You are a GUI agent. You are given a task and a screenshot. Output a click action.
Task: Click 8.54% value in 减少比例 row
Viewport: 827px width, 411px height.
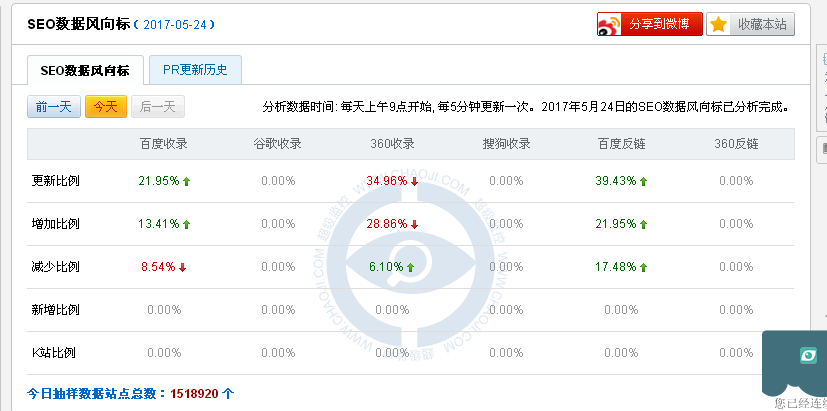[158, 266]
